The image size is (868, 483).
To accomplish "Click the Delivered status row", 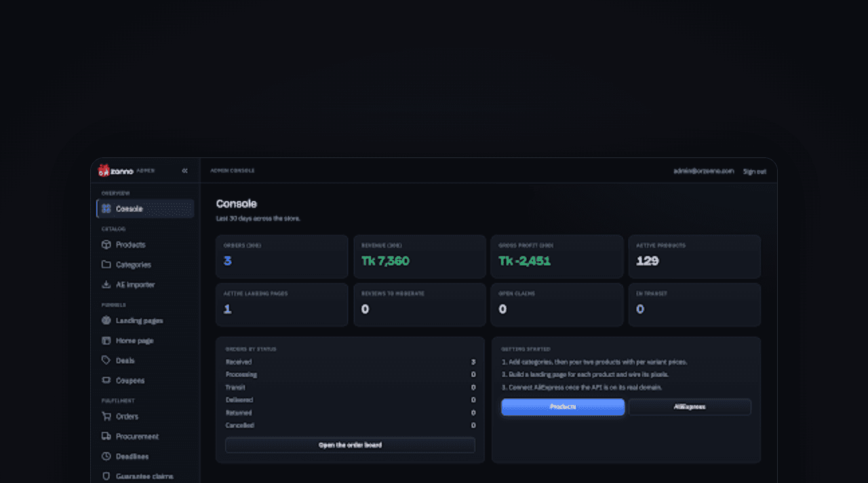I will click(350, 400).
